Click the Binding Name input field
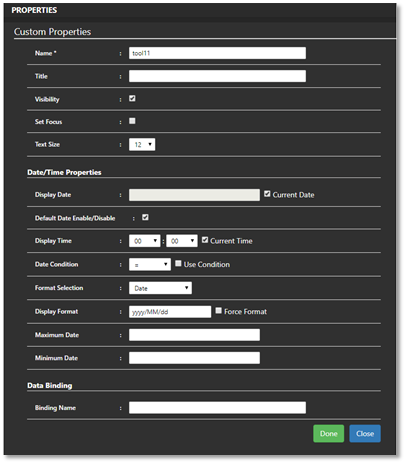Screen dimensions: 406x464 (217, 408)
